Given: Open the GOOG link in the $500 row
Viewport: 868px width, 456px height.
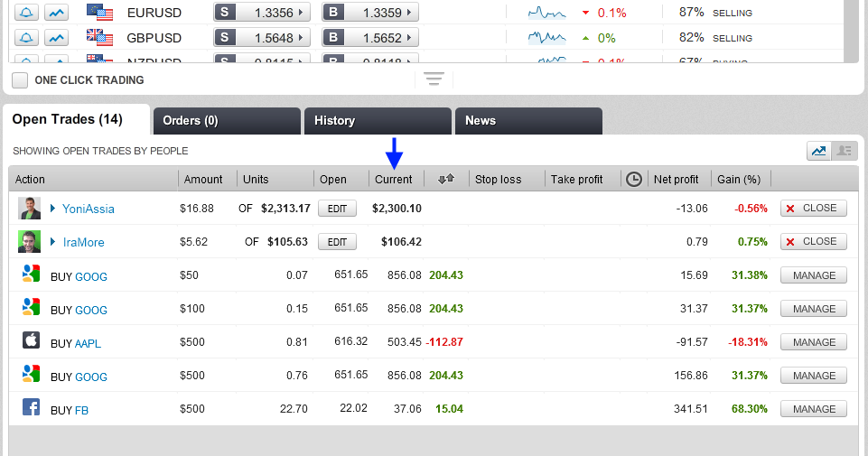Looking at the screenshot, I should click(91, 377).
